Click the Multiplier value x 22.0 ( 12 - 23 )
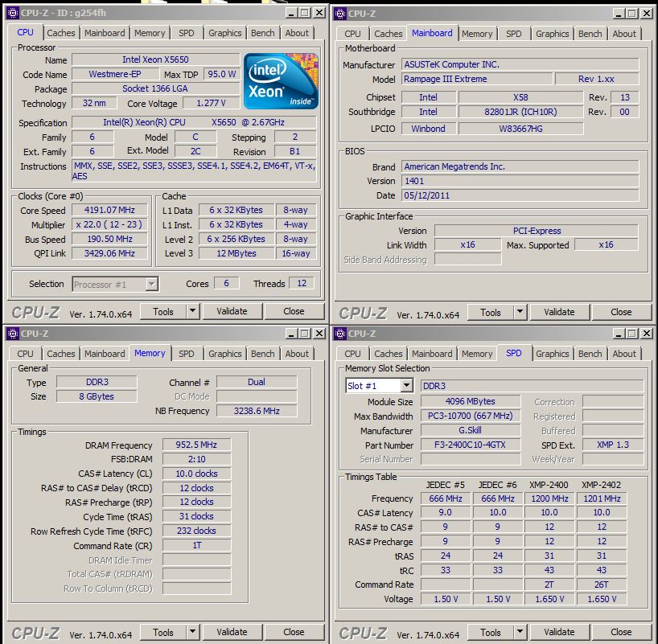This screenshot has width=658, height=644. click(x=109, y=224)
